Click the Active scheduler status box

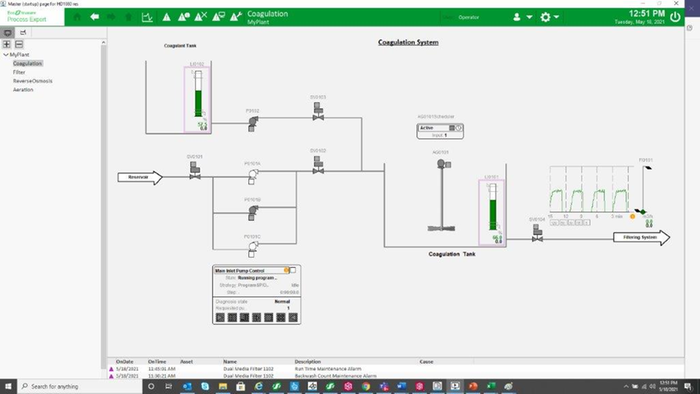440,131
